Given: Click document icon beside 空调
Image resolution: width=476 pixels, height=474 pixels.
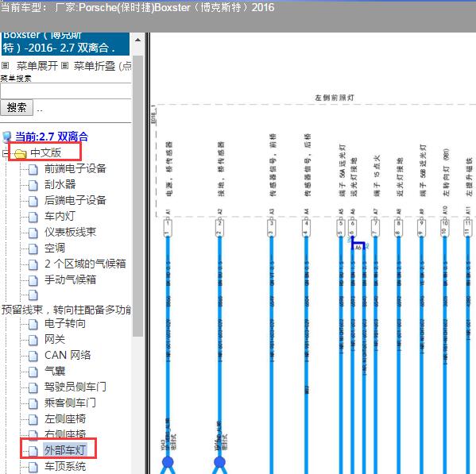Looking at the screenshot, I should click(x=33, y=249).
